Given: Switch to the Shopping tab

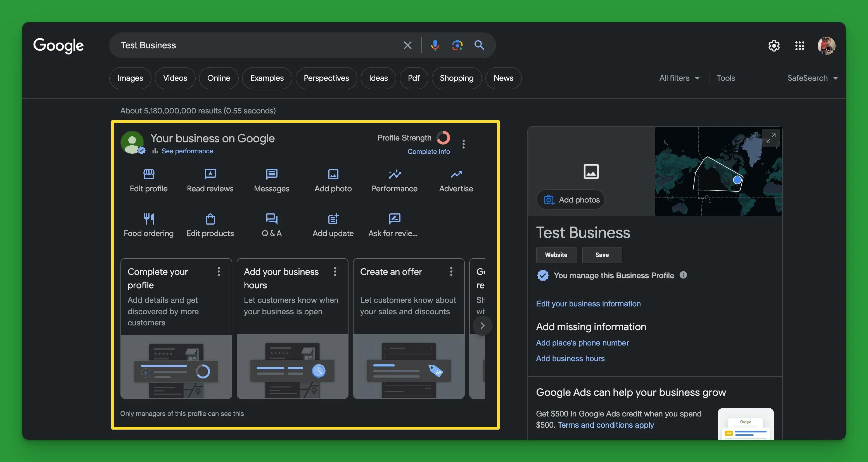Looking at the screenshot, I should [x=457, y=78].
